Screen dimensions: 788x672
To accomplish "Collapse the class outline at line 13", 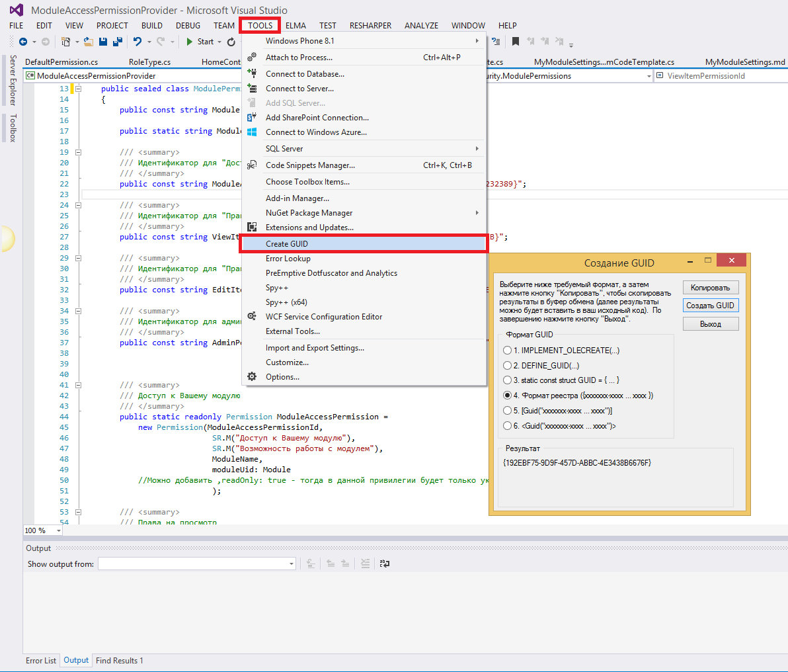I will (x=78, y=89).
